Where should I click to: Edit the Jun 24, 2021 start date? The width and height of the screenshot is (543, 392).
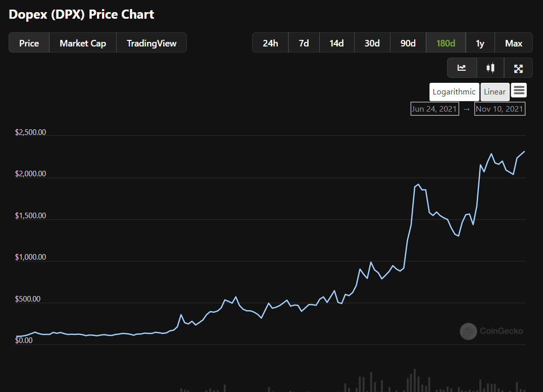434,109
